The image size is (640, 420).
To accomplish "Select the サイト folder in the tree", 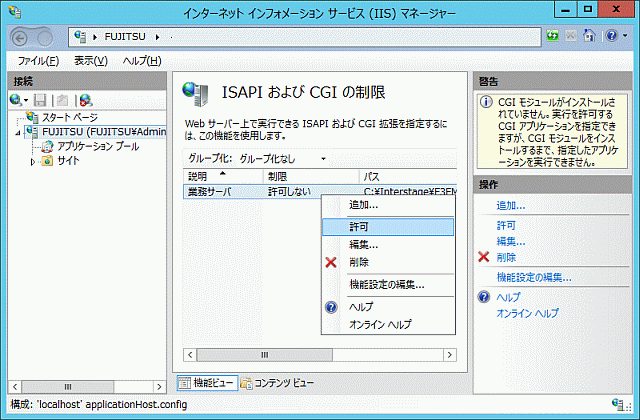I will (68, 161).
